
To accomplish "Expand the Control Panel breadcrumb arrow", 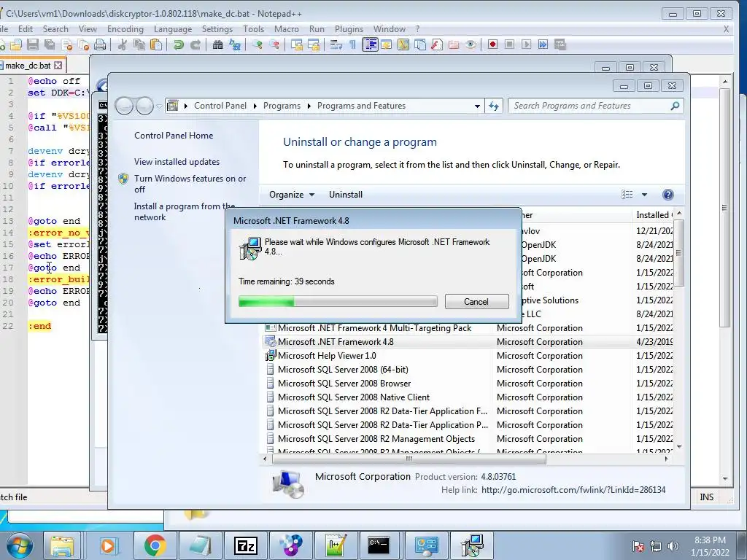I will click(255, 106).
